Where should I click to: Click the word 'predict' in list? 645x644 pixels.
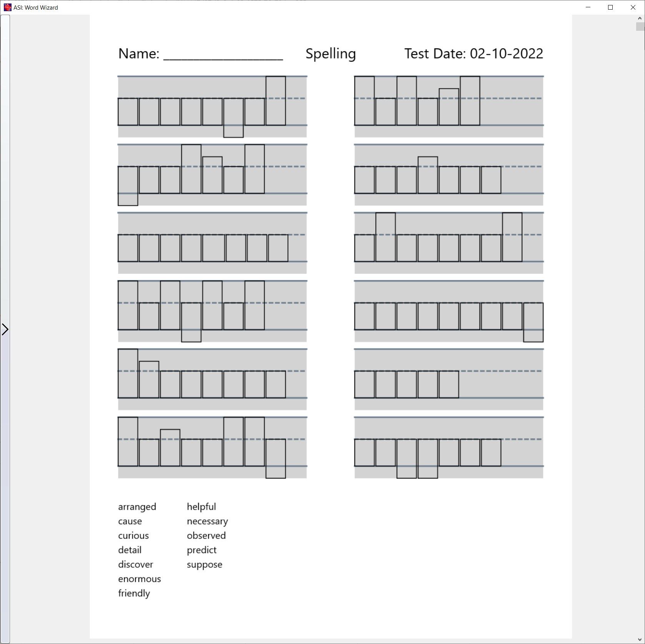point(202,550)
